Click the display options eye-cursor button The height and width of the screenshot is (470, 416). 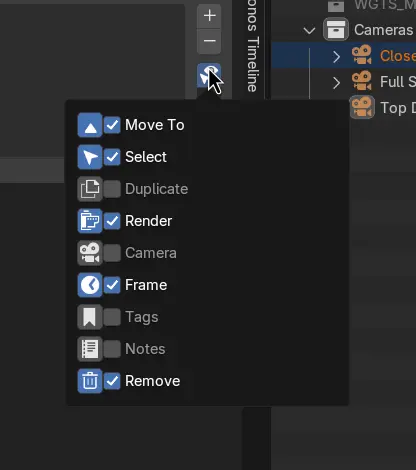pos(209,75)
